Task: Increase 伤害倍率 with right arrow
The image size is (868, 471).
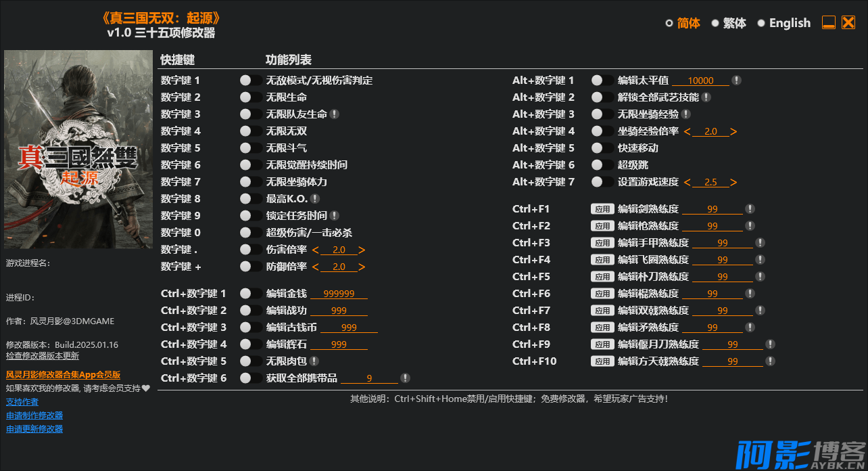Action: point(362,250)
